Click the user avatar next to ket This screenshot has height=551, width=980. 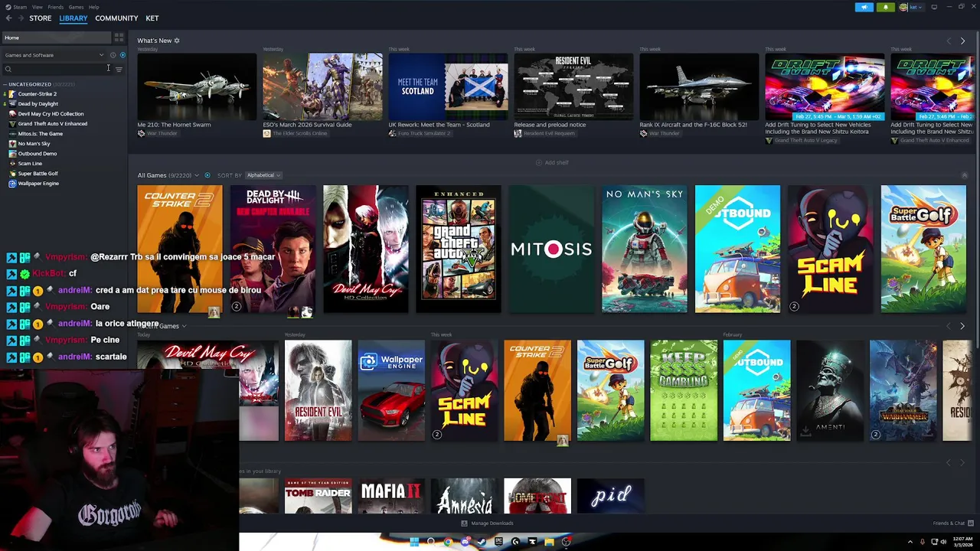tap(903, 7)
